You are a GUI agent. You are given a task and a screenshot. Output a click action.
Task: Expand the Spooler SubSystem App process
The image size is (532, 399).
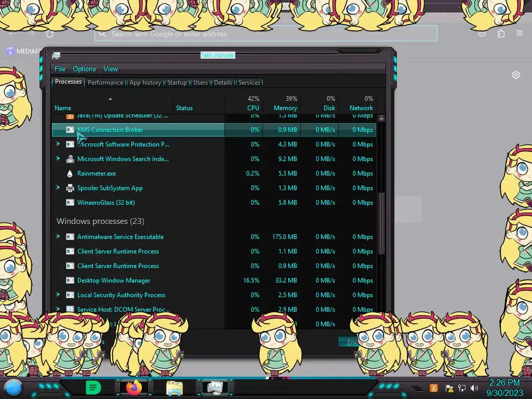[58, 188]
